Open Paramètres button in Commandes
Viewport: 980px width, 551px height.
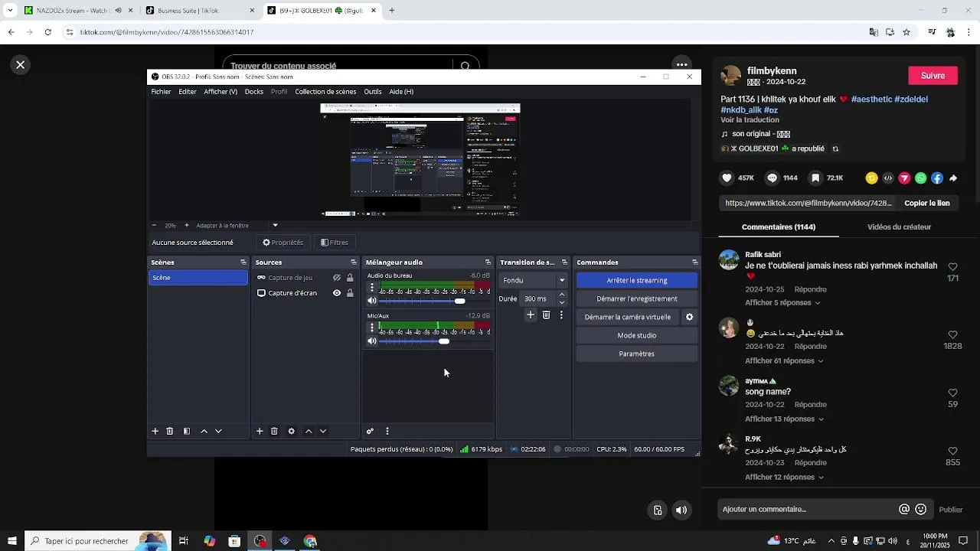[x=637, y=354]
